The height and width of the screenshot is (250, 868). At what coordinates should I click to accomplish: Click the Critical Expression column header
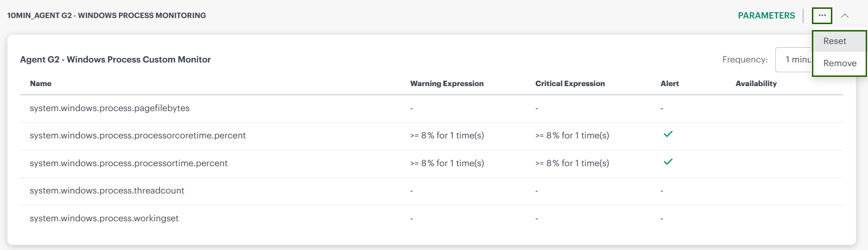point(570,84)
